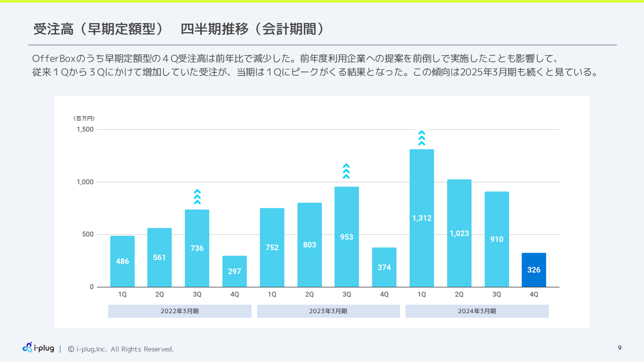Click the triple chevron above the 736 bar
Image resolution: width=644 pixels, height=362 pixels.
coord(197,197)
